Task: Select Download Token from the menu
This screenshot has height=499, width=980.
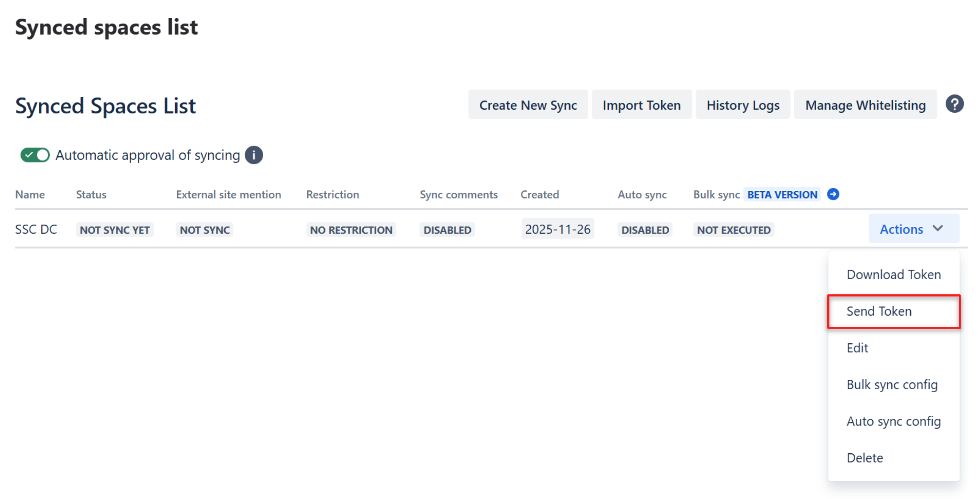Action: tap(893, 274)
